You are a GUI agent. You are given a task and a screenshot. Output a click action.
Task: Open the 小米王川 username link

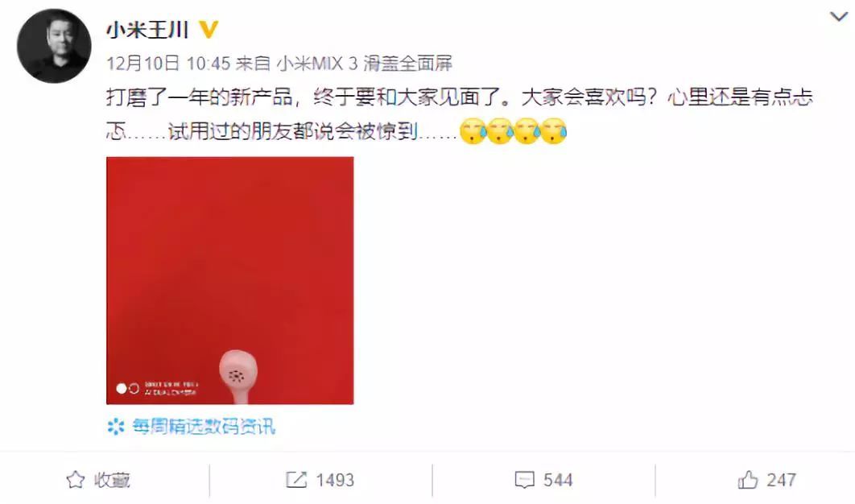(x=147, y=30)
